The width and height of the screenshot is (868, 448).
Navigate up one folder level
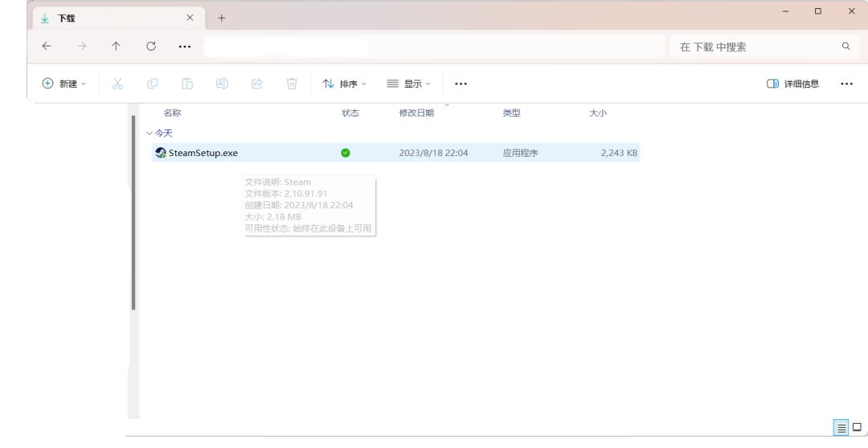pyautogui.click(x=116, y=47)
